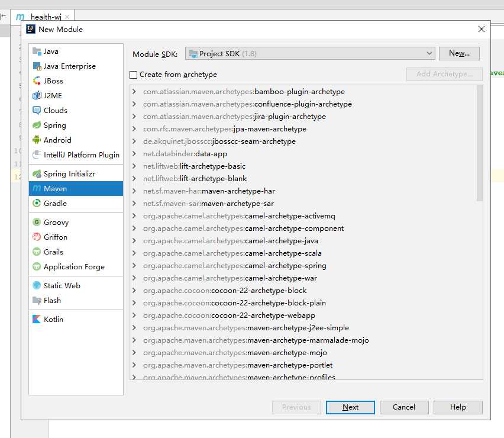Expand jpa-maven-archetype node

coord(134,129)
